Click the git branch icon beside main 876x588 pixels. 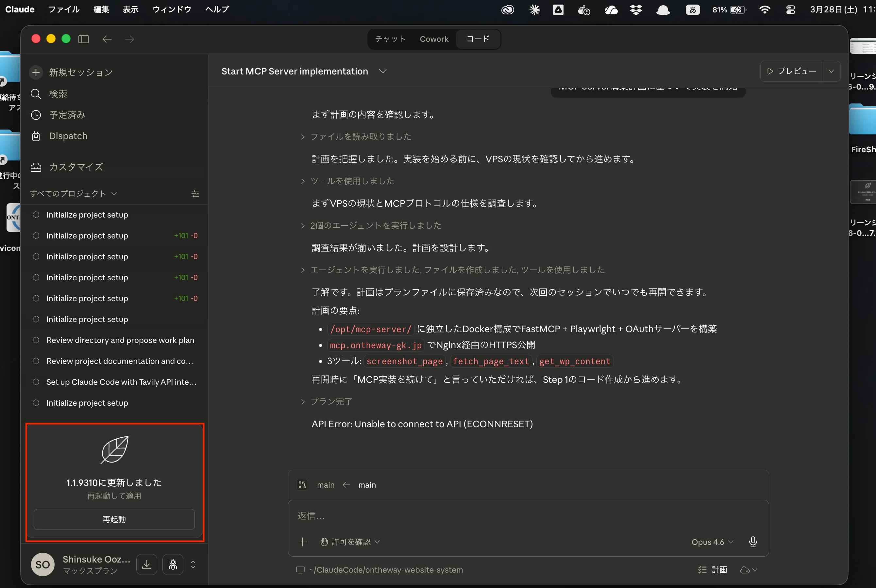[302, 485]
